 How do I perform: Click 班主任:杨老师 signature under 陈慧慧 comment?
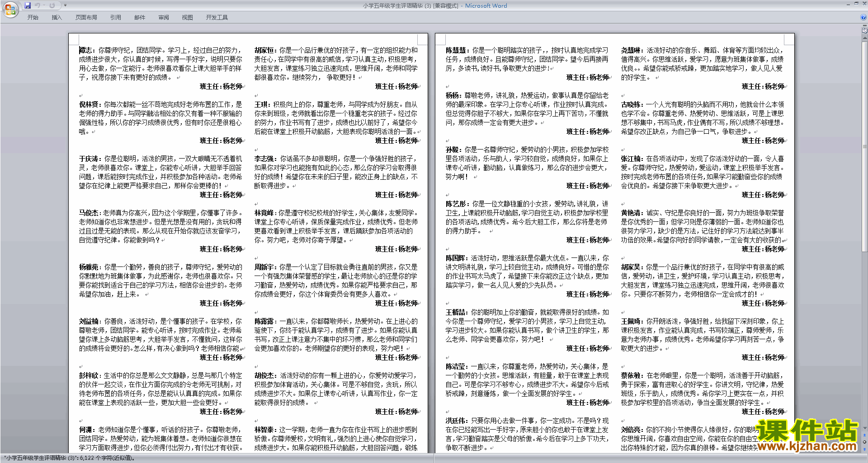588,77
